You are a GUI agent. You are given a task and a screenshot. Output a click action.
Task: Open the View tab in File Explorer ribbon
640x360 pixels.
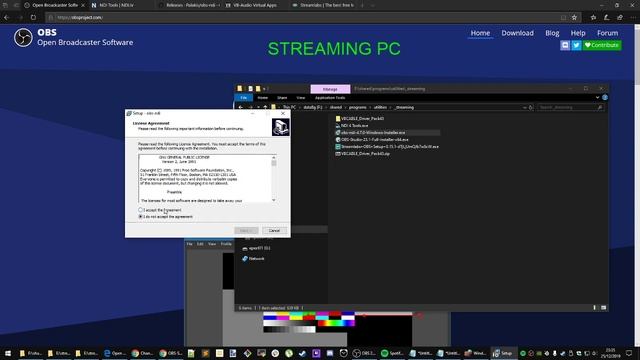301,98
